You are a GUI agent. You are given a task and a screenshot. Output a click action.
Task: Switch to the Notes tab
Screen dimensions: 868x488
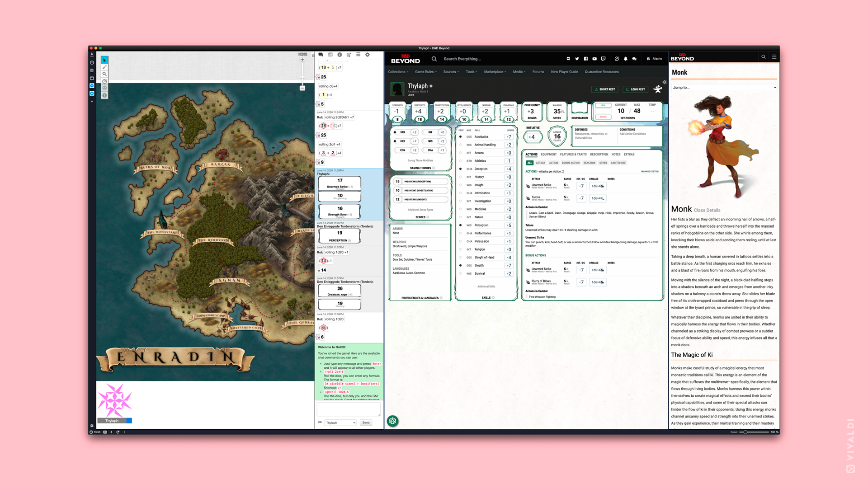pyautogui.click(x=616, y=155)
